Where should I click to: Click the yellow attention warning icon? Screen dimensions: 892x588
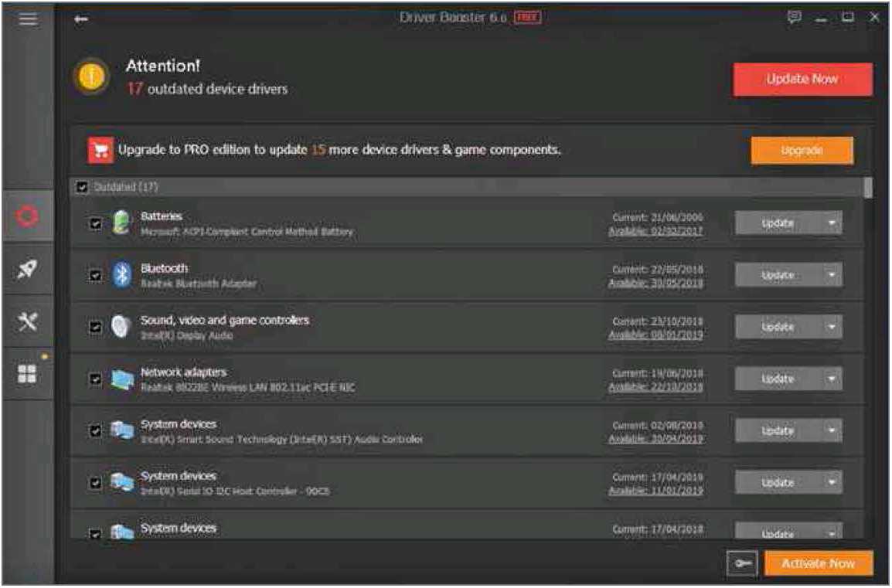point(91,76)
